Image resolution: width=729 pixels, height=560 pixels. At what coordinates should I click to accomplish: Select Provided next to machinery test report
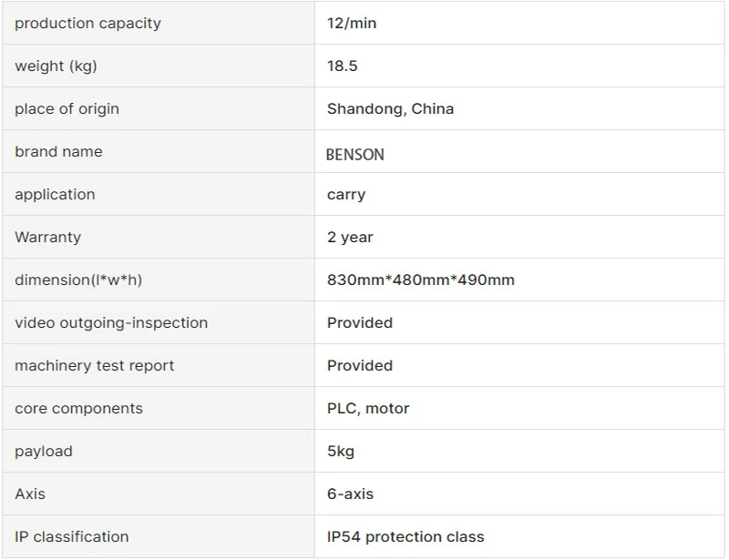360,365
